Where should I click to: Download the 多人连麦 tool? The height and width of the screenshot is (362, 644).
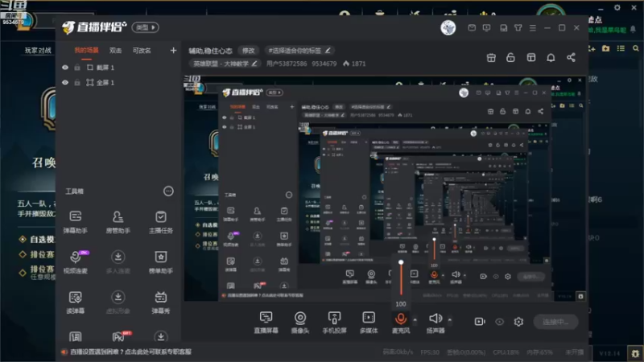[118, 262]
